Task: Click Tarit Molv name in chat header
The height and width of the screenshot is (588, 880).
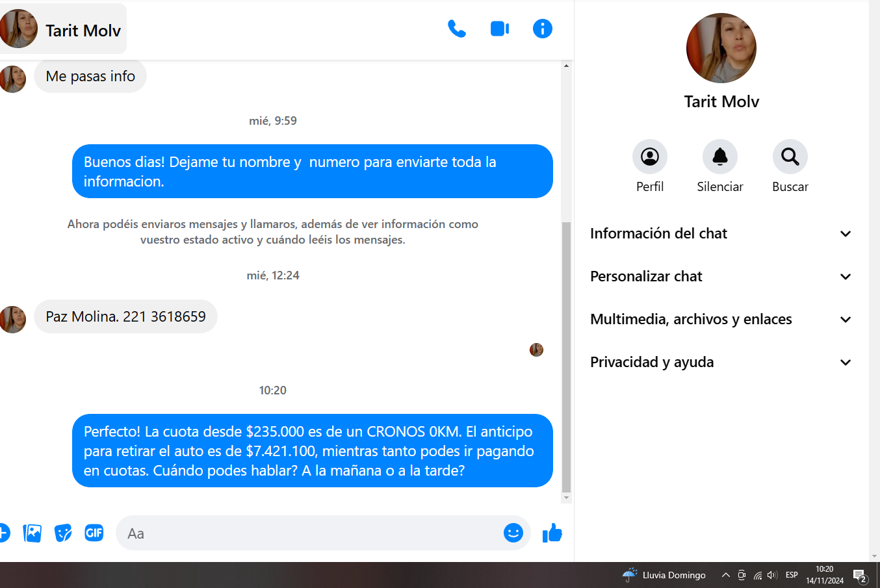Action: tap(83, 31)
